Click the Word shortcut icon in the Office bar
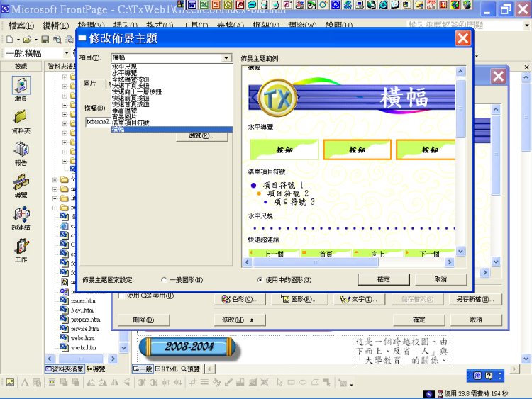 192,4
